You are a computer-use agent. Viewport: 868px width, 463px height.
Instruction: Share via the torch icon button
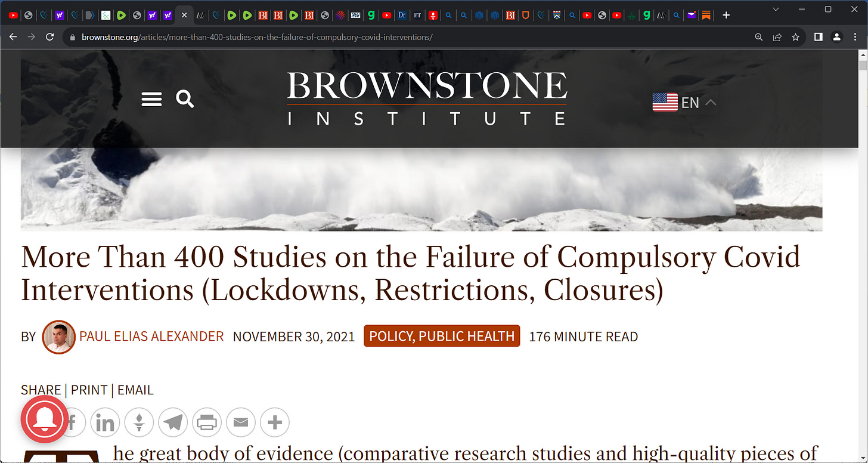click(139, 423)
